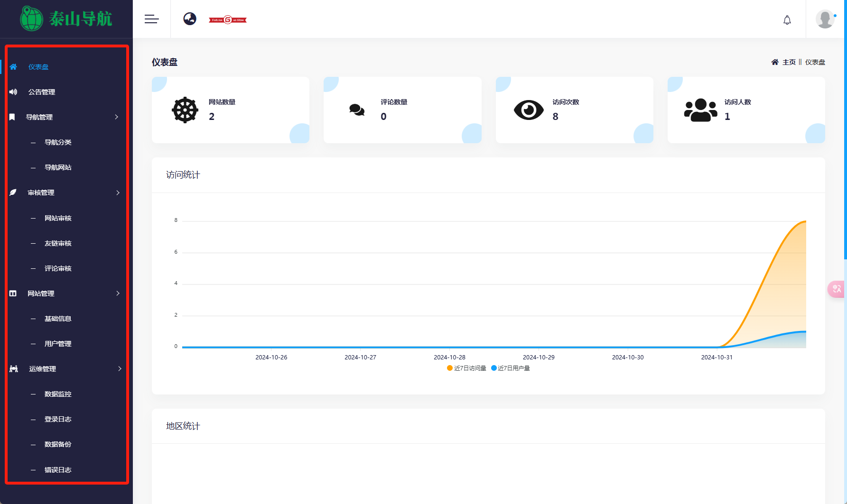Click the page vertical scrollbar thumb
Image resolution: width=847 pixels, height=504 pixels.
[x=845, y=129]
